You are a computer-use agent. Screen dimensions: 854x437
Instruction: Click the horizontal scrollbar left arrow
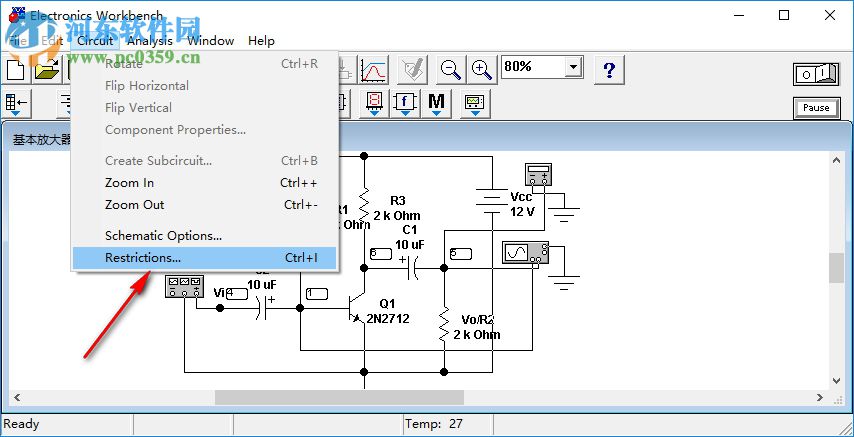pyautogui.click(x=16, y=398)
